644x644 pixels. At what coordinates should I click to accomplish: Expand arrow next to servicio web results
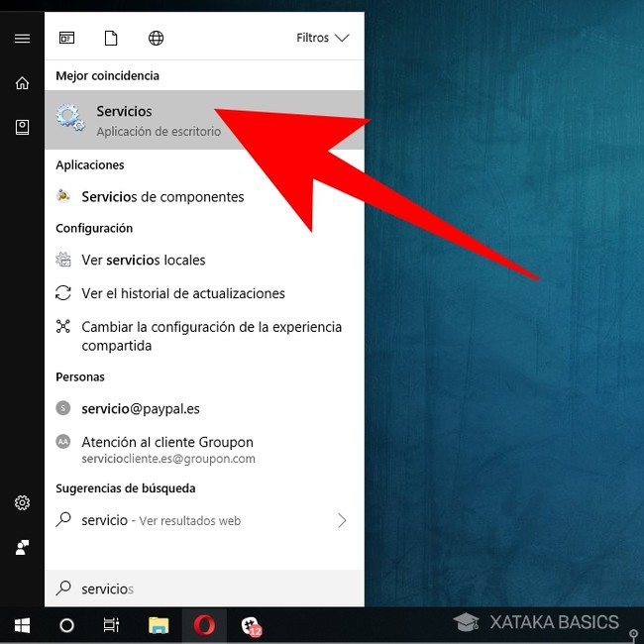(342, 520)
